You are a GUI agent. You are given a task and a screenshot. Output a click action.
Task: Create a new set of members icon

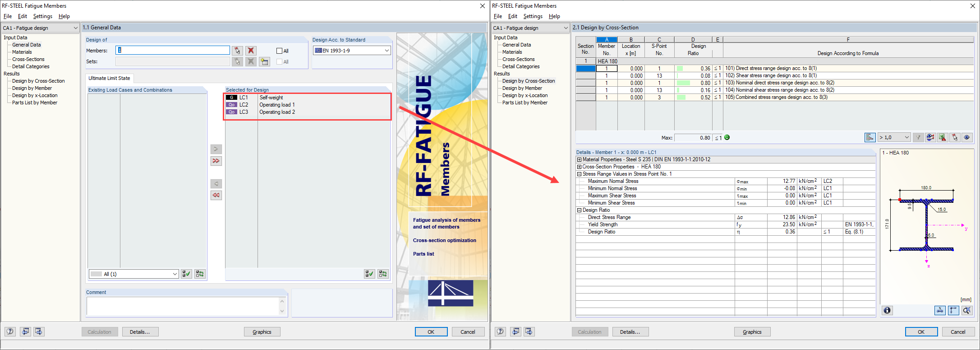tap(265, 61)
